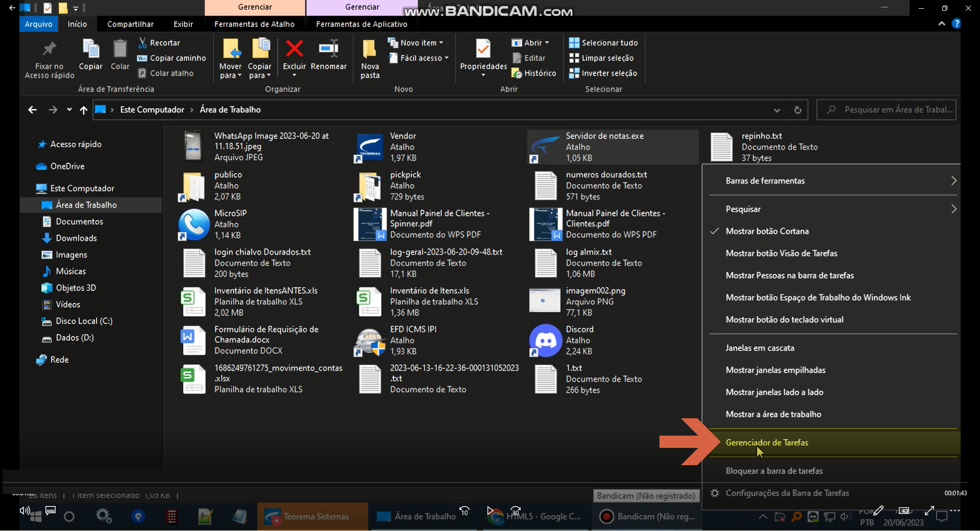This screenshot has height=531, width=980.
Task: Collapse the ribbon with the chevron
Action: [x=942, y=23]
